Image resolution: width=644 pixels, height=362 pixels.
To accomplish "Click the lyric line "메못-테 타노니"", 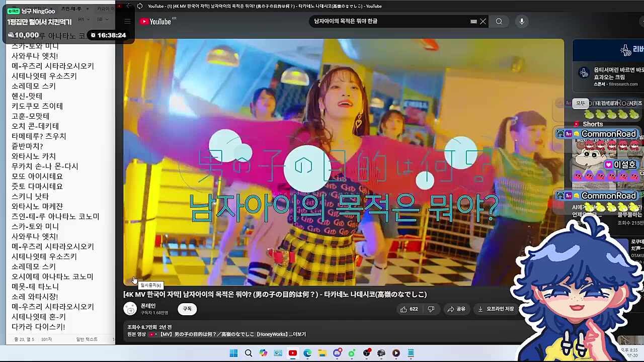I will point(35,287).
